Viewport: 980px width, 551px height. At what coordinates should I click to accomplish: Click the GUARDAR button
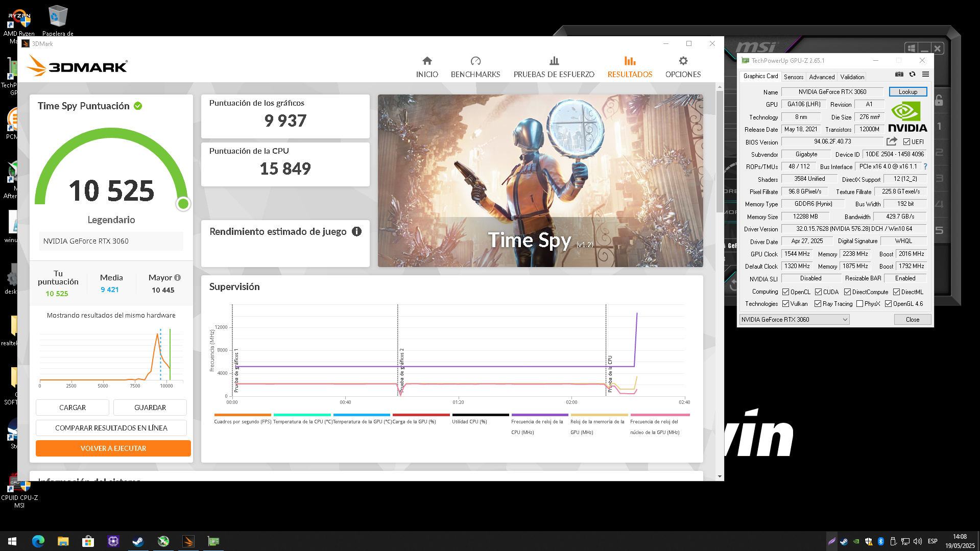[150, 408]
